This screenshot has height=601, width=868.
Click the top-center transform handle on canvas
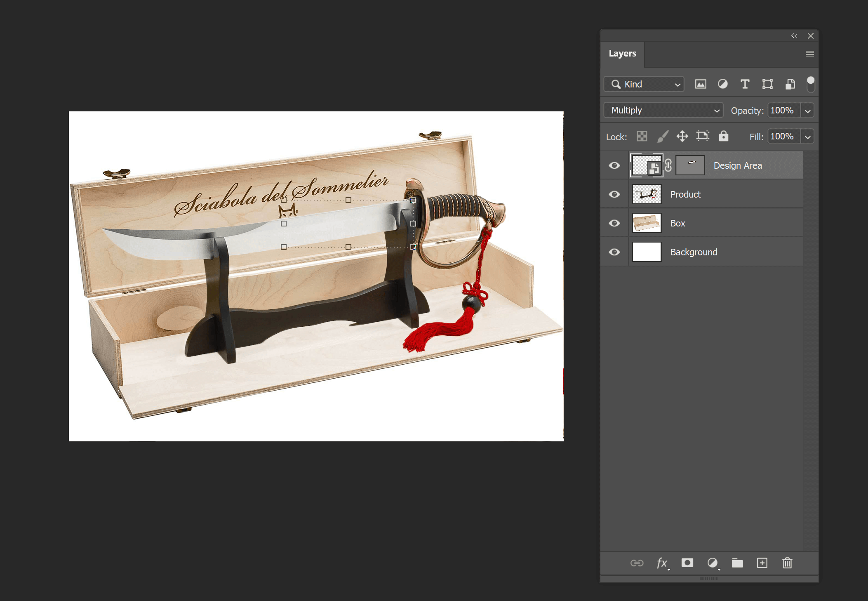348,200
